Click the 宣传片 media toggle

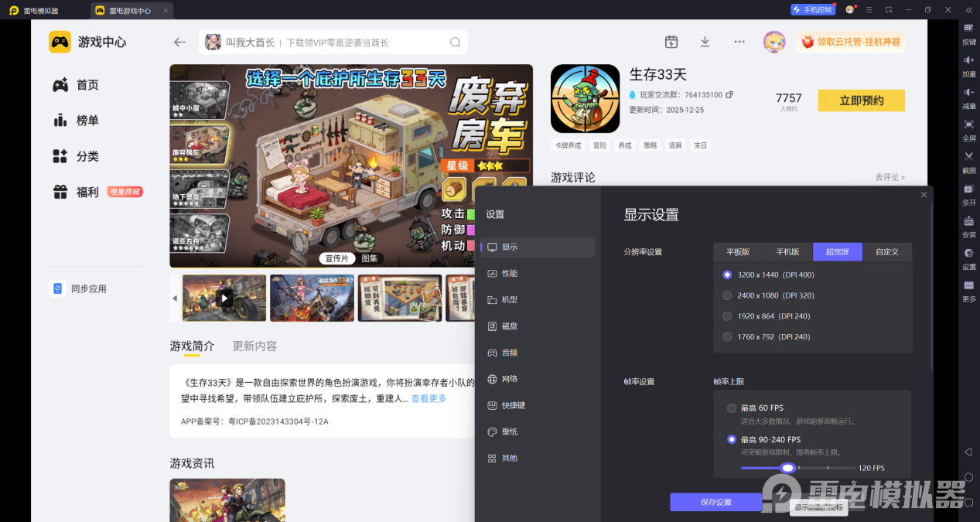(336, 258)
